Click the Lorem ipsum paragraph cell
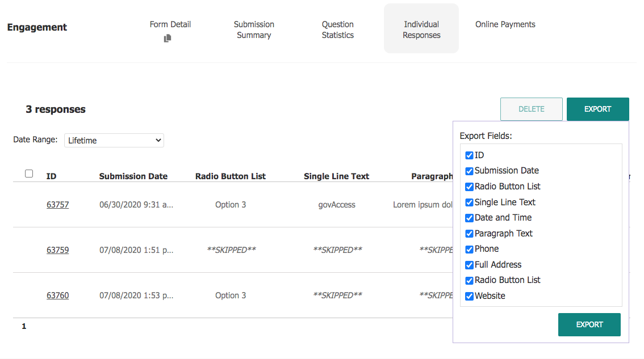644x359 pixels. (423, 205)
